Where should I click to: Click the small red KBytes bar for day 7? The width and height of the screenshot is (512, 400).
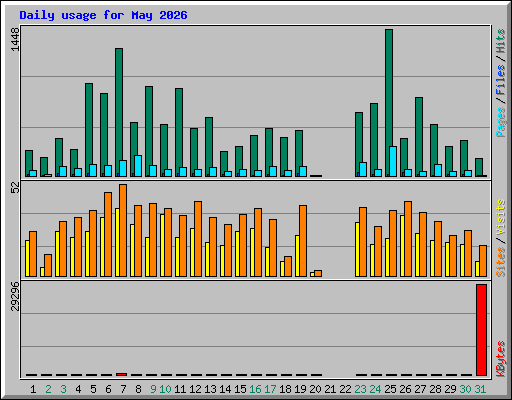click(122, 375)
